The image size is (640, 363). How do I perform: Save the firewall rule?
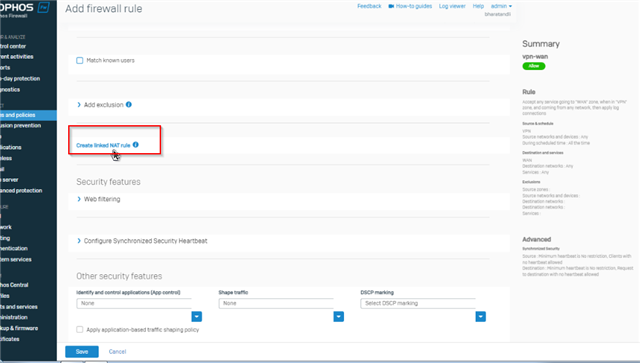click(x=82, y=352)
